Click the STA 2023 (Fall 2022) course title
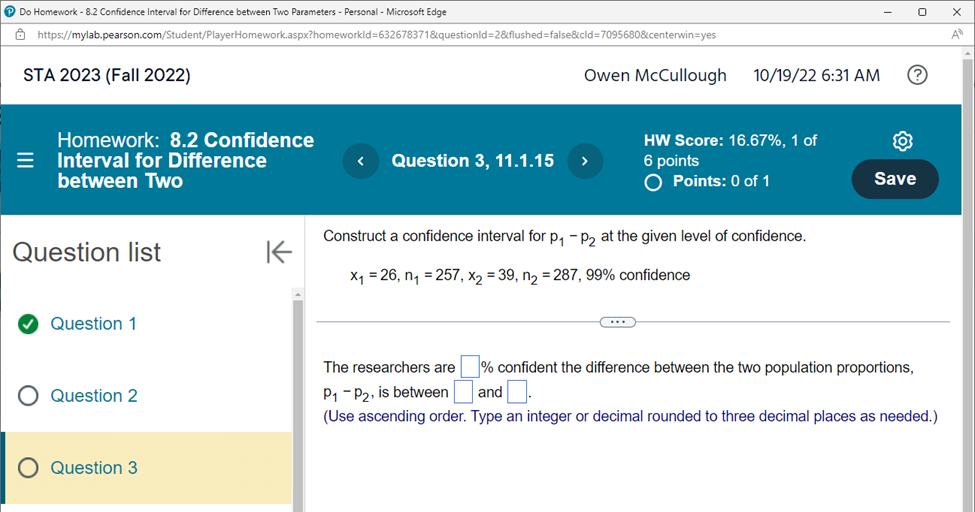 (x=107, y=75)
